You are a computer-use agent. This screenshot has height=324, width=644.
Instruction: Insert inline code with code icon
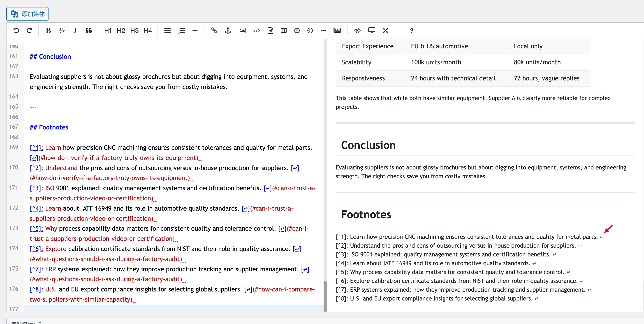tap(257, 31)
